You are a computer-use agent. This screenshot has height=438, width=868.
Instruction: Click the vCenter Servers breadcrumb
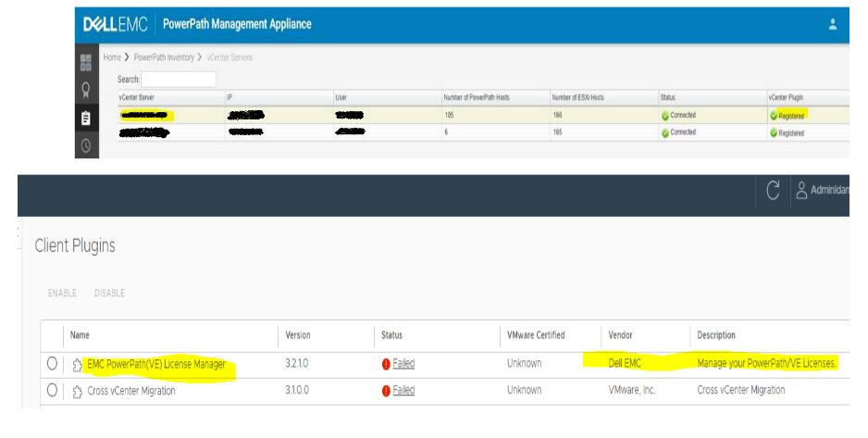pyautogui.click(x=229, y=57)
